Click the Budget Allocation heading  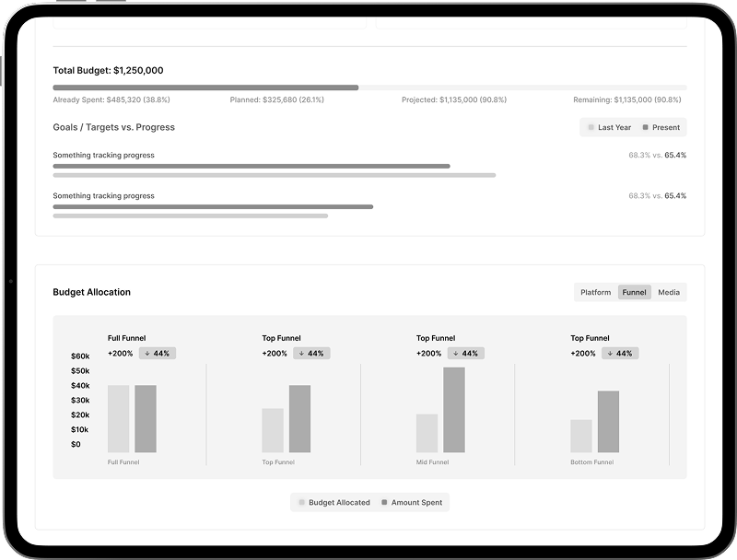pos(91,292)
